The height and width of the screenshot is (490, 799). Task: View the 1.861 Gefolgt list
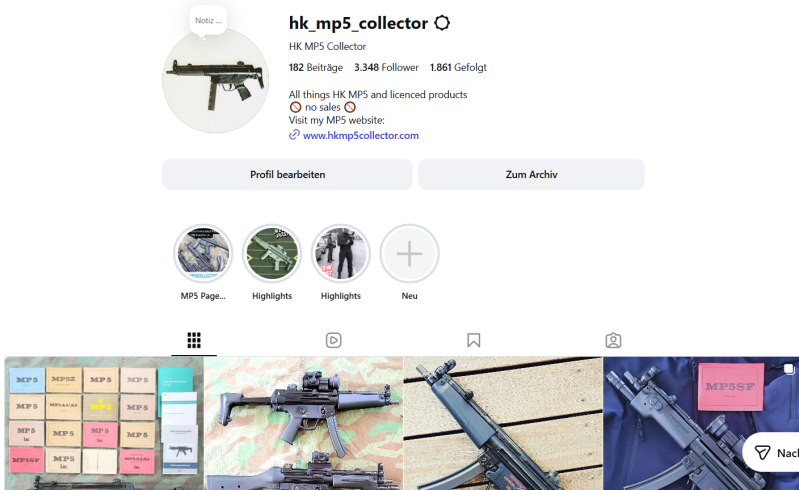(x=458, y=67)
